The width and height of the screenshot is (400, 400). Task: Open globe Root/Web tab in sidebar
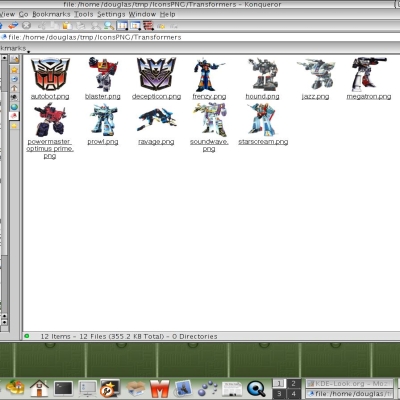pyautogui.click(x=14, y=107)
